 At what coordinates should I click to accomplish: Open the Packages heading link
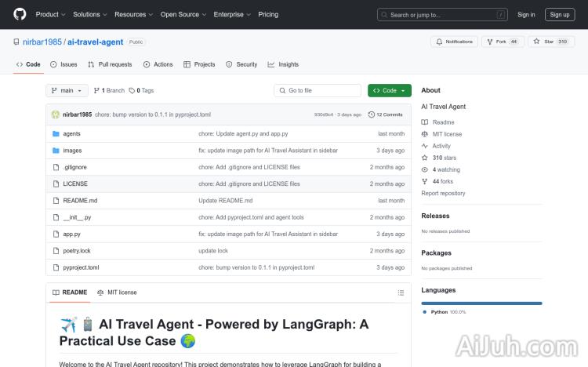[x=436, y=253]
